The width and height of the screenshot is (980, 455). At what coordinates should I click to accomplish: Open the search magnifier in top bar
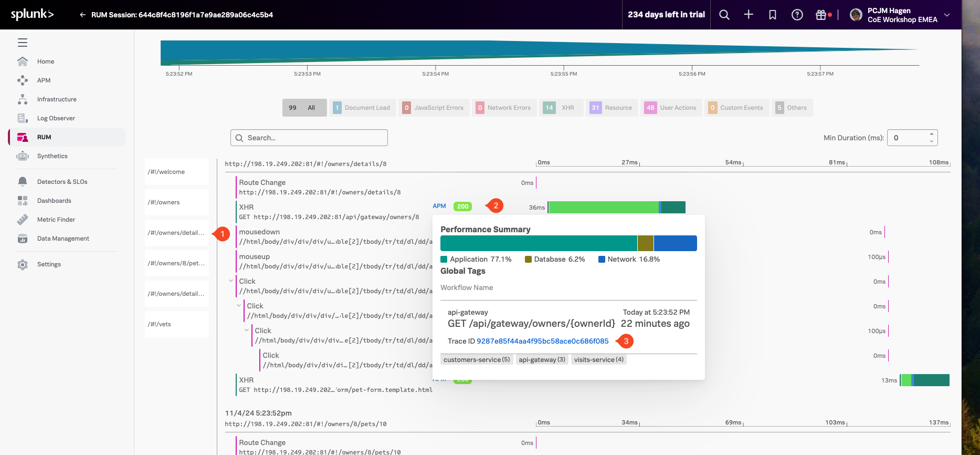point(724,15)
